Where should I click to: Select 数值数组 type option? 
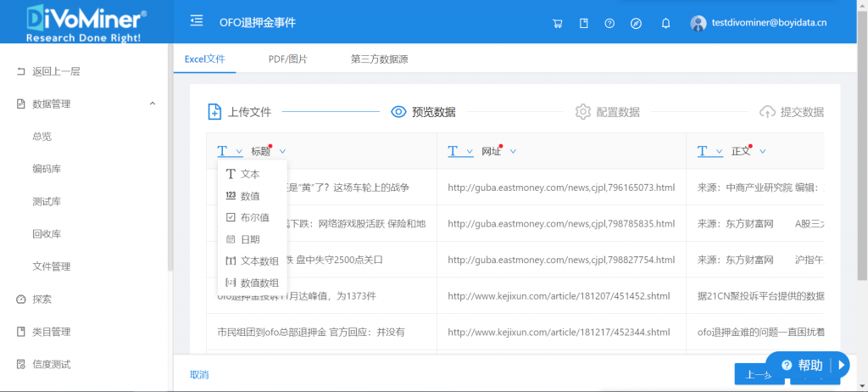tap(253, 283)
